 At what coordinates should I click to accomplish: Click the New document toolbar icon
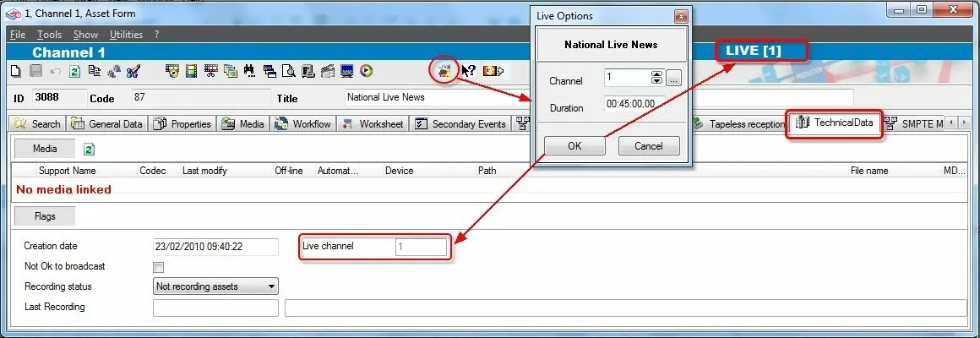coord(16,71)
